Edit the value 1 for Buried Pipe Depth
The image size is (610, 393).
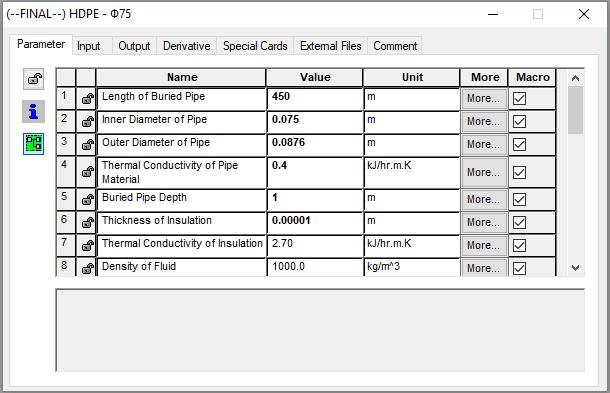coord(315,200)
